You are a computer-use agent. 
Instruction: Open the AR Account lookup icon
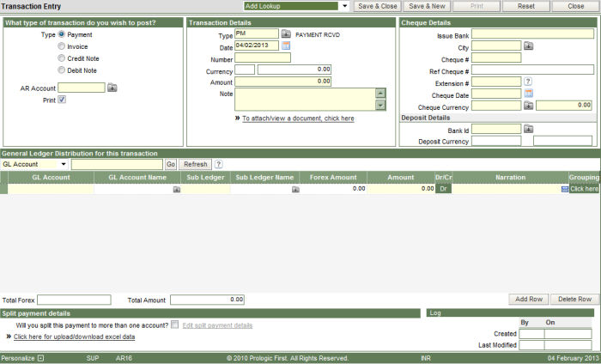coord(112,88)
